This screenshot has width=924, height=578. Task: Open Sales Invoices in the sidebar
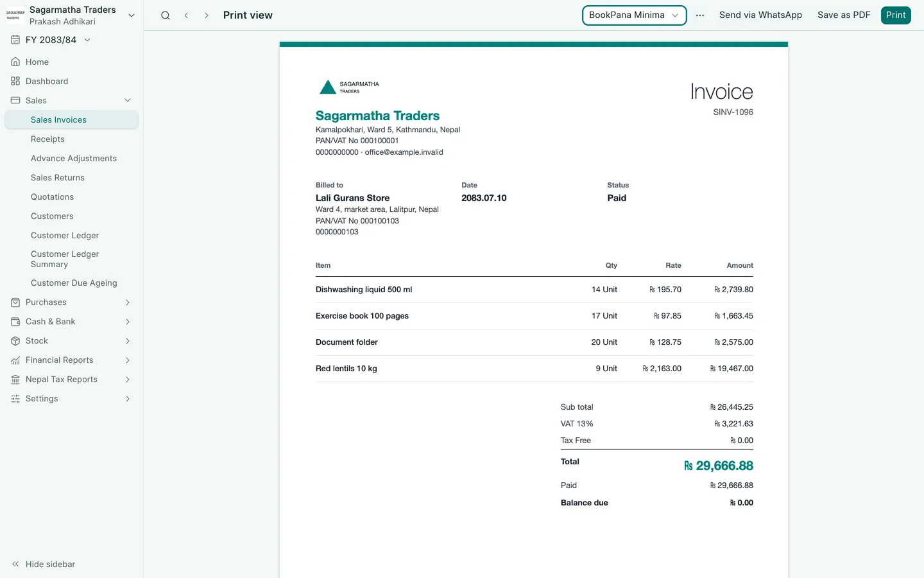(71, 120)
